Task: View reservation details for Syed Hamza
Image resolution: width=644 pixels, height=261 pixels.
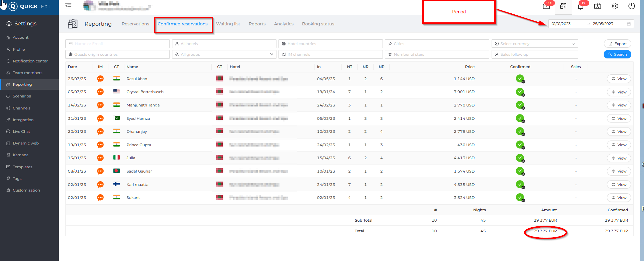Action: point(619,118)
